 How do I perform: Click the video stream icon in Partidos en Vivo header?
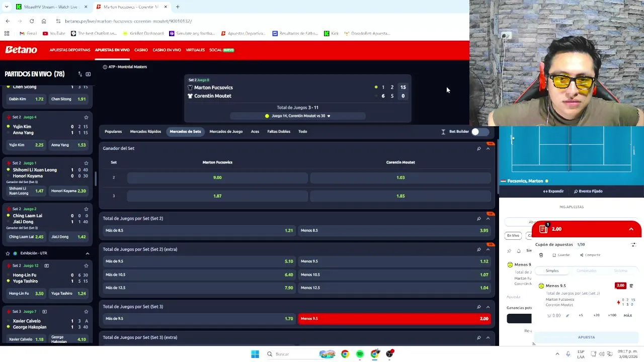88,74
